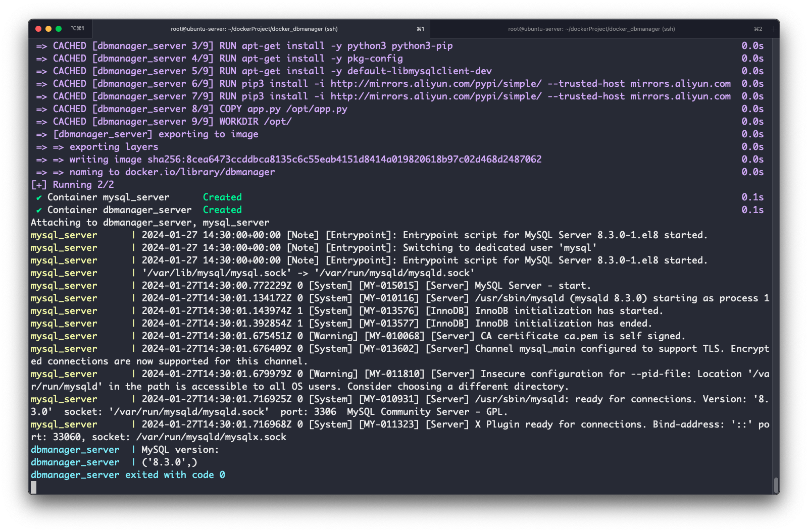Image resolution: width=808 pixels, height=532 pixels.
Task: Click the '[MY-011810]' warning code
Action: 394,374
